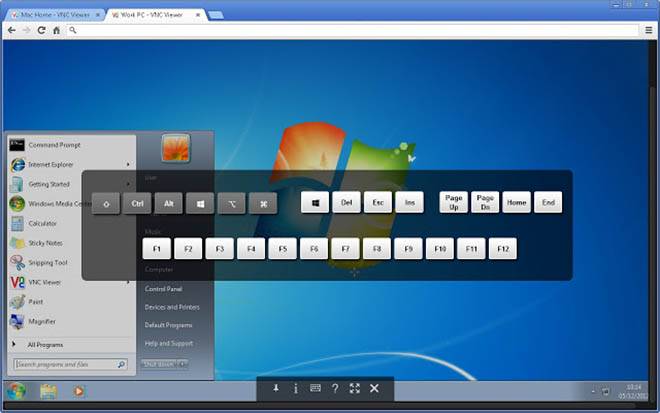Select the Work PC VNC Viewer tab
The width and height of the screenshot is (660, 413).
155,15
